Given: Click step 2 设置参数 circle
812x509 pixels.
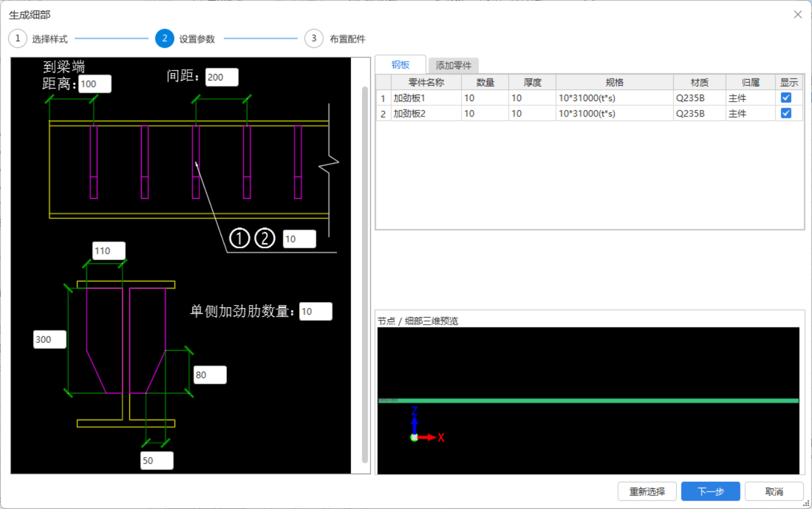Looking at the screenshot, I should [164, 39].
